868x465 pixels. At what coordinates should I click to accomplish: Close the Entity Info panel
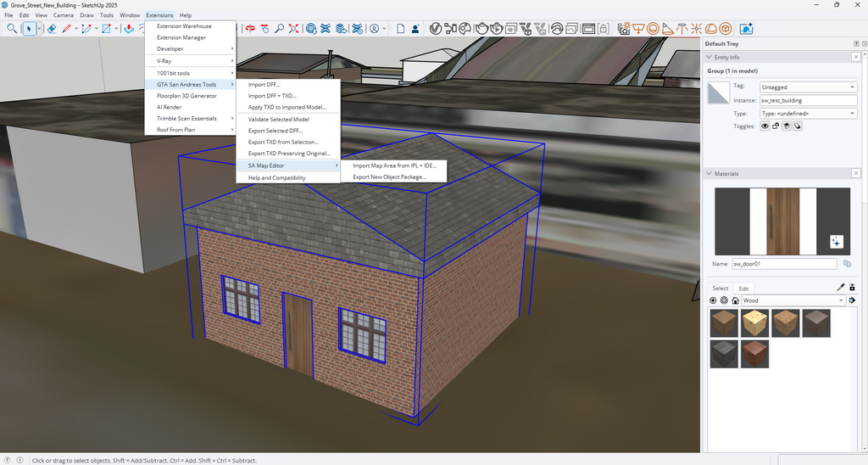(856, 57)
